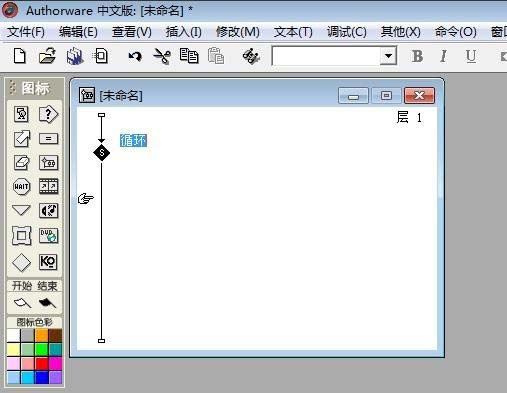Choose the yellow icon color swatch

tap(14, 350)
